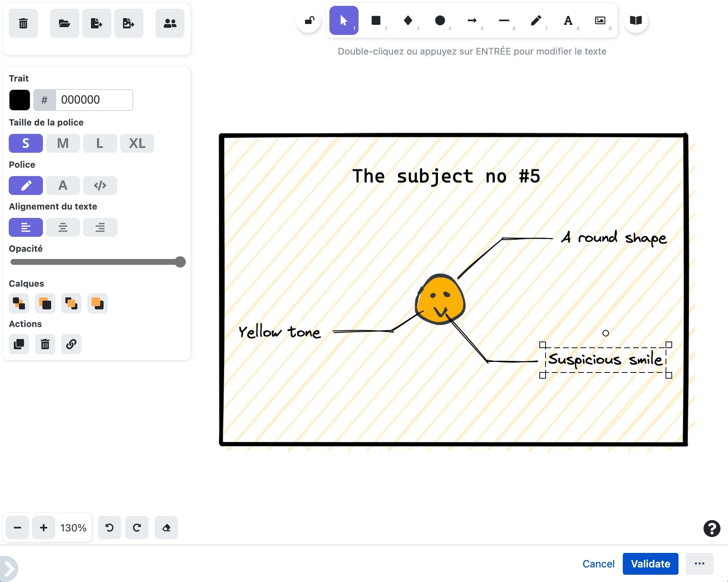
Task: Set font size to XL
Action: 137,143
